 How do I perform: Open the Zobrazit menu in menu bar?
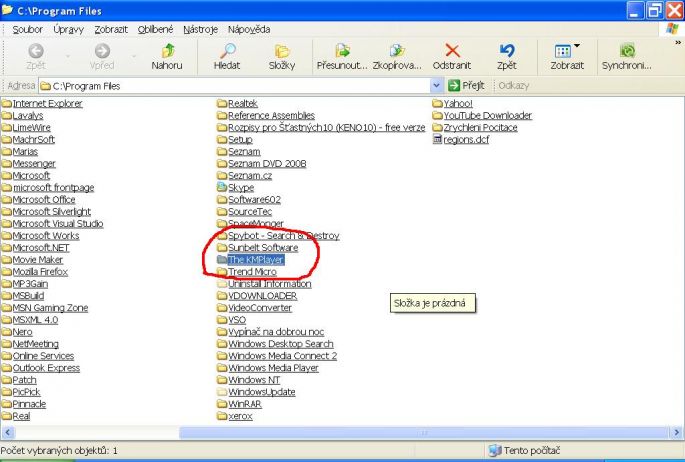(111, 29)
